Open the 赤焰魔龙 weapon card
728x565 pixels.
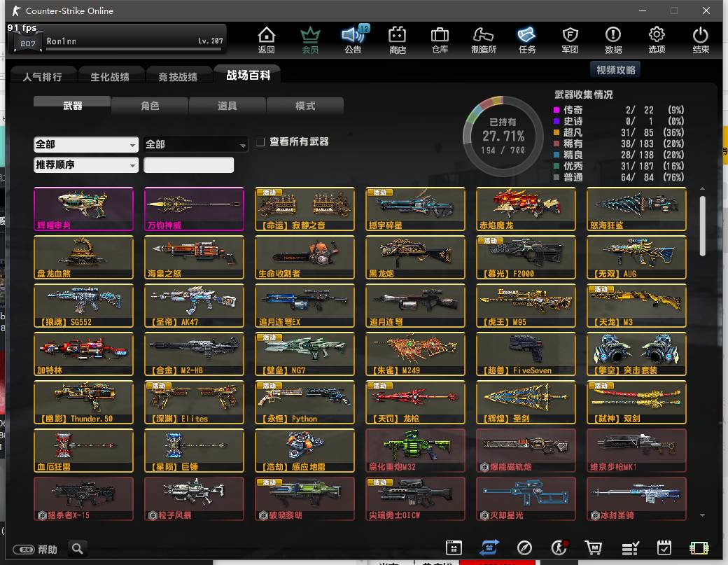(526, 209)
